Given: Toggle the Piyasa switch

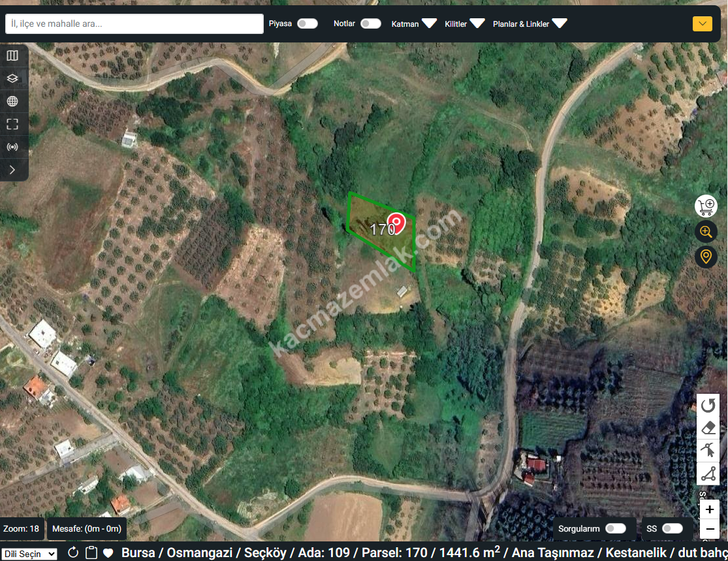Looking at the screenshot, I should tap(307, 24).
